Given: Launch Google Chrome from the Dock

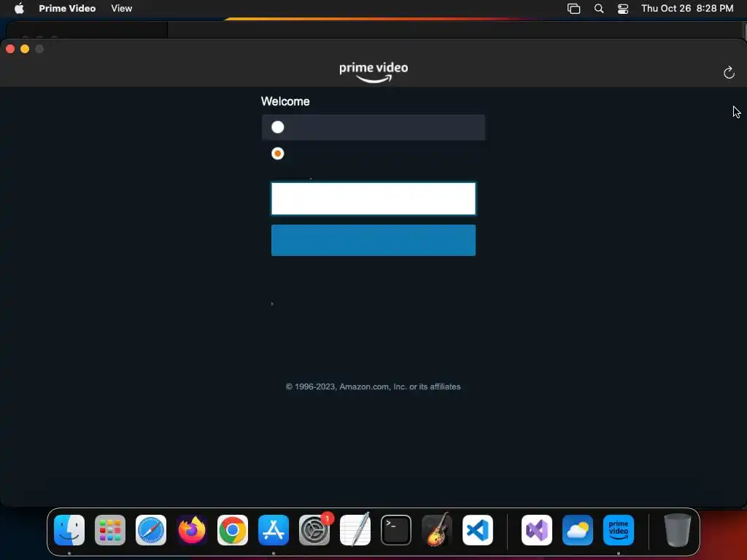Looking at the screenshot, I should coord(233,530).
